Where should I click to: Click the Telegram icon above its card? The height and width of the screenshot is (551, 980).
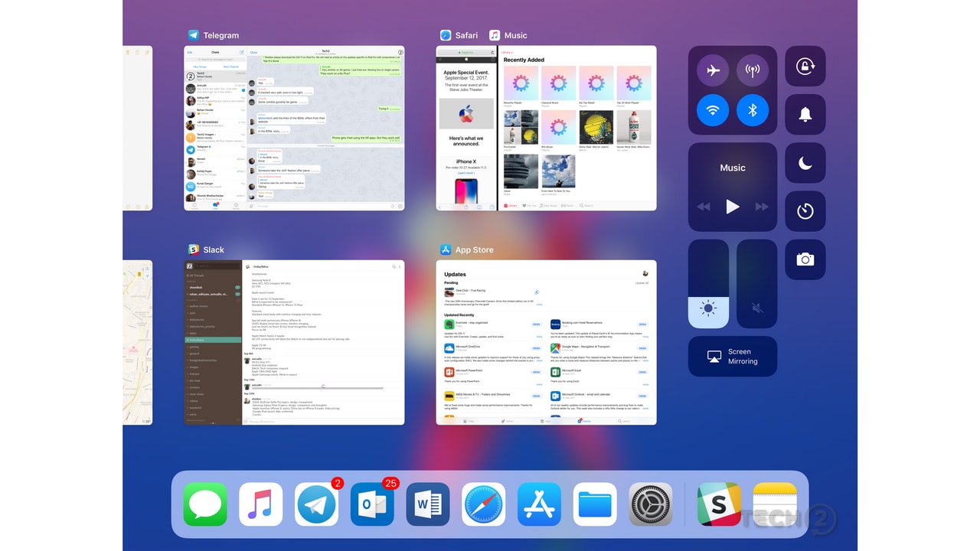pyautogui.click(x=194, y=35)
